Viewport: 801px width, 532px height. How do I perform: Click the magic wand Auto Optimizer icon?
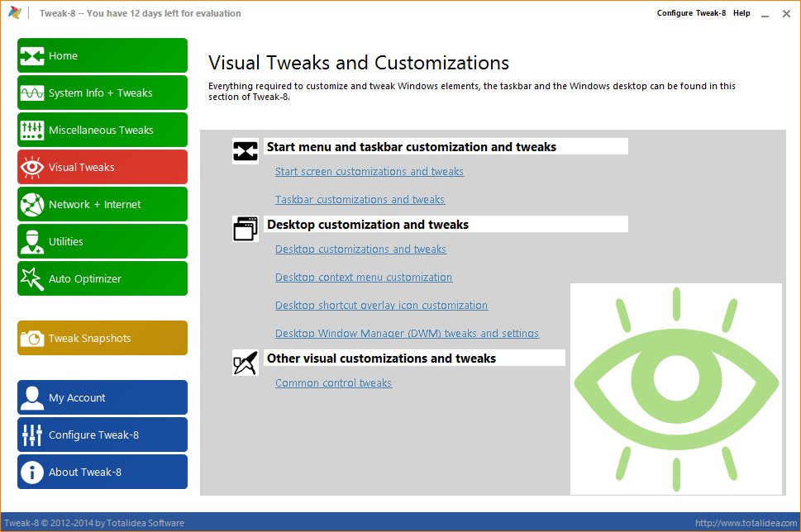pyautogui.click(x=31, y=278)
